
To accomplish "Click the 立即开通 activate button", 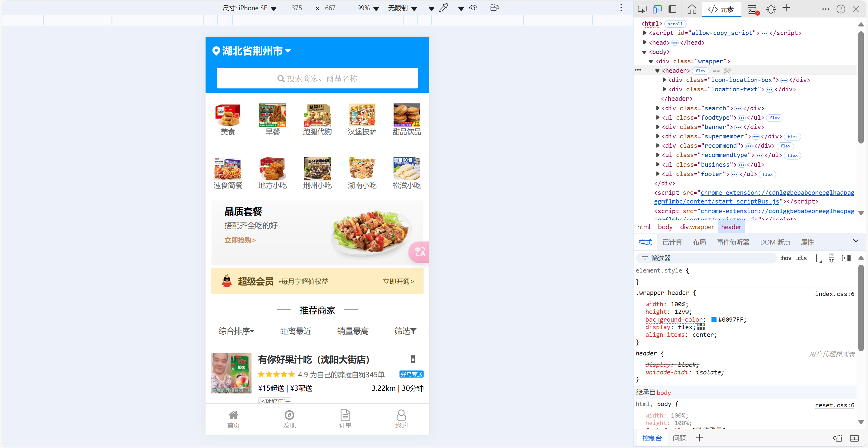I will coord(398,281).
